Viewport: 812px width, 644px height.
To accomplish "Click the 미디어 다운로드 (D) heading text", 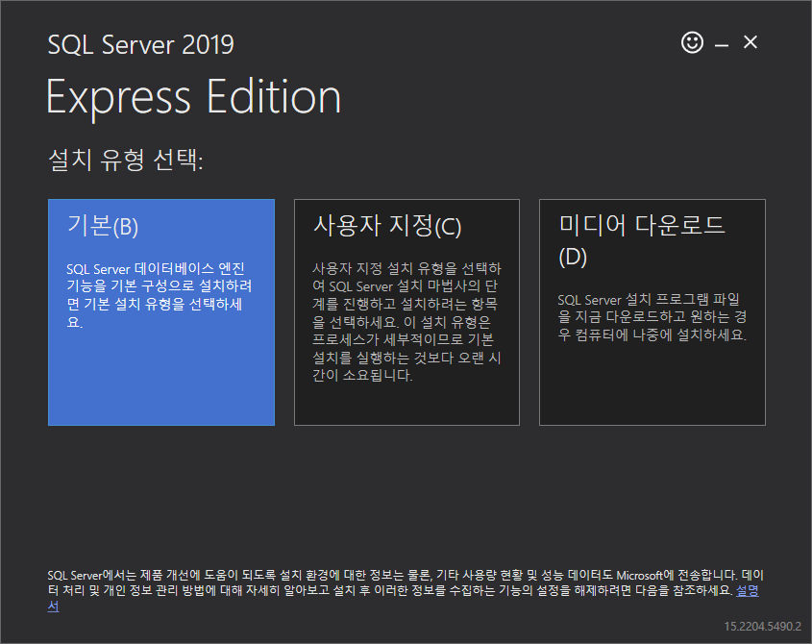I will click(x=641, y=241).
